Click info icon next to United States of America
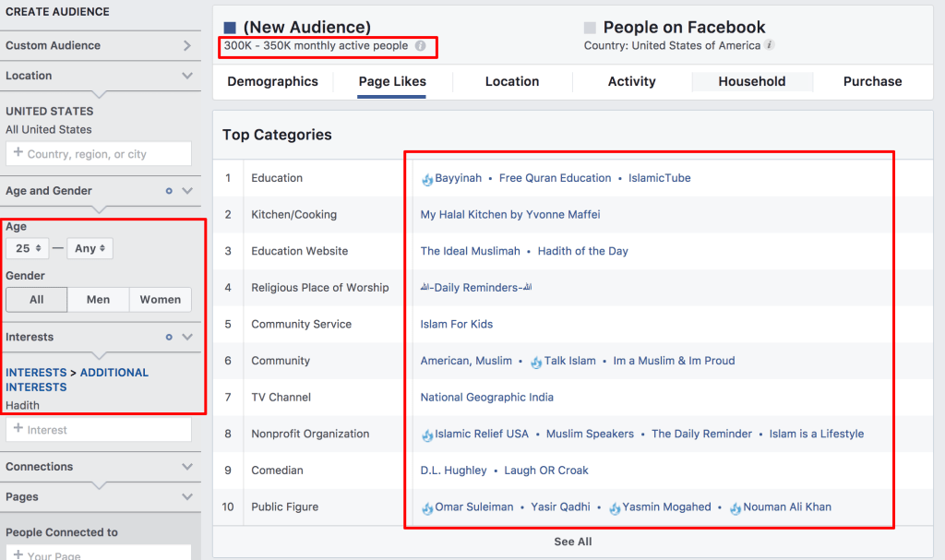The height and width of the screenshot is (560, 945). (x=770, y=45)
